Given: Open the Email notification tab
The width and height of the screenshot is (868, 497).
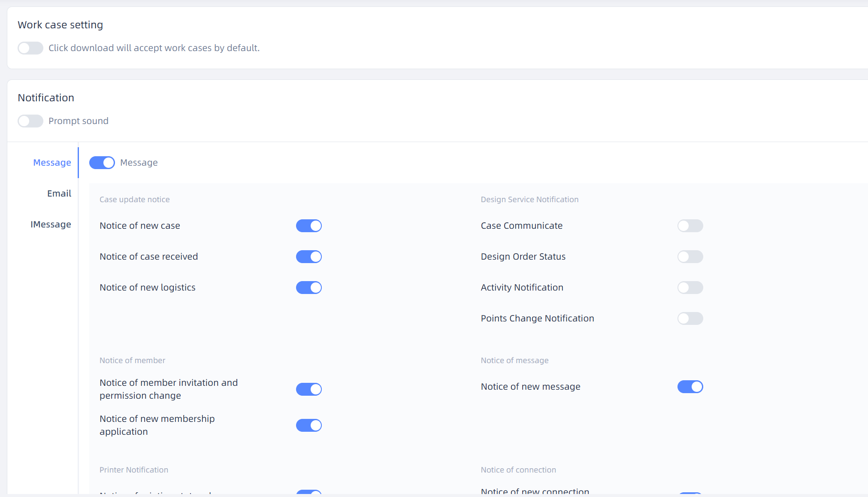Looking at the screenshot, I should tap(59, 194).
